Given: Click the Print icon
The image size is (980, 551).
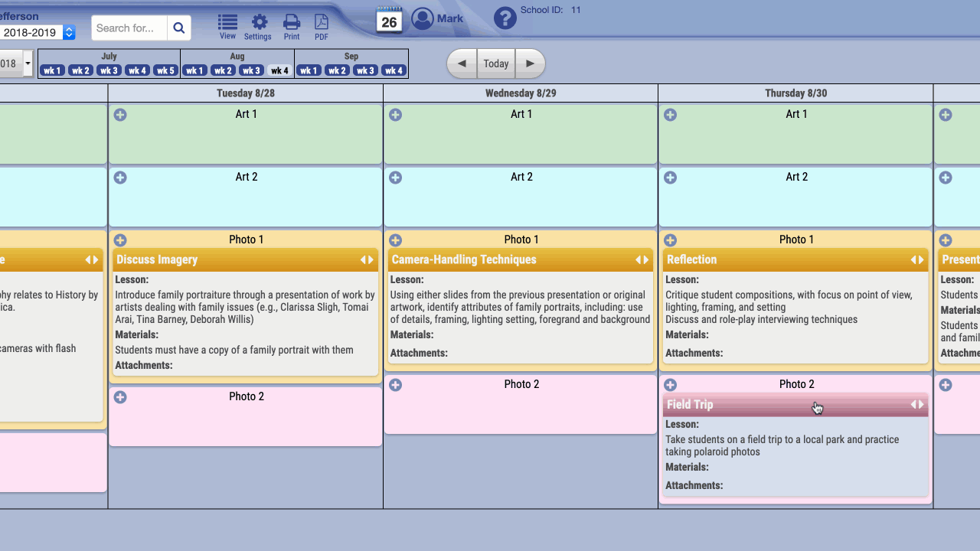Looking at the screenshot, I should (x=292, y=23).
